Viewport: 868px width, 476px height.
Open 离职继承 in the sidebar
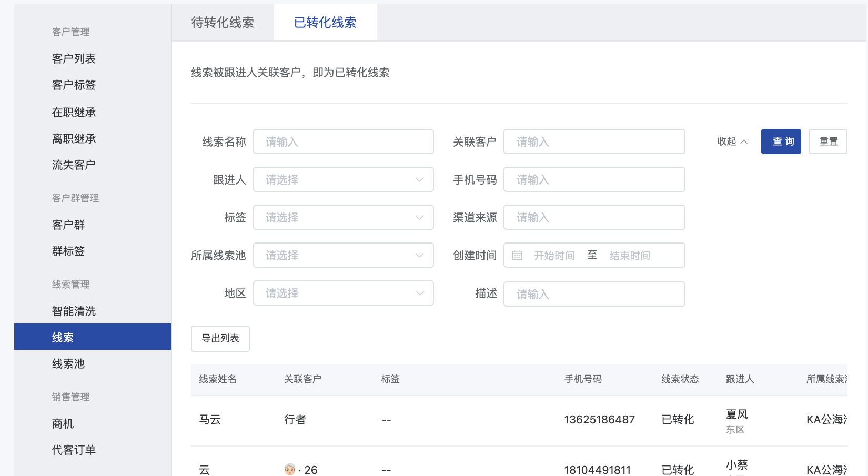[74, 138]
